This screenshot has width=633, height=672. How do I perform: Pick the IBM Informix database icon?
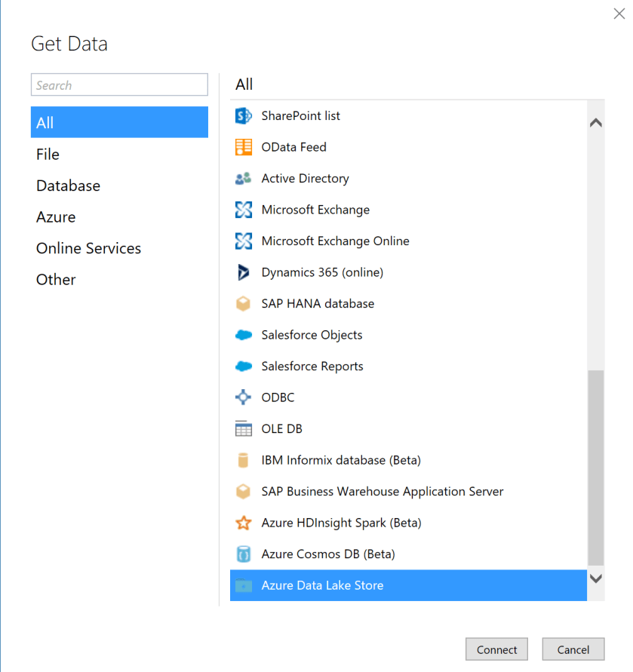[242, 460]
